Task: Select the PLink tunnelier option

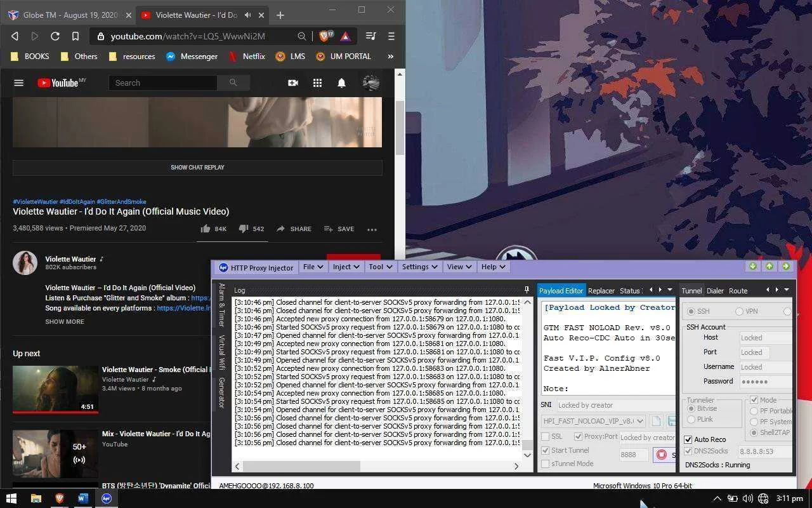Action: (691, 419)
